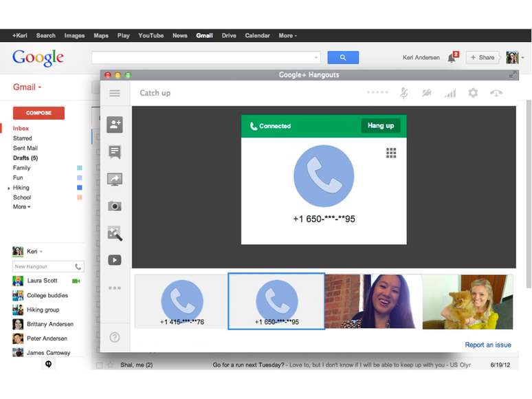Expand the Gmail product dropdown
532x399 pixels.
(x=27, y=87)
